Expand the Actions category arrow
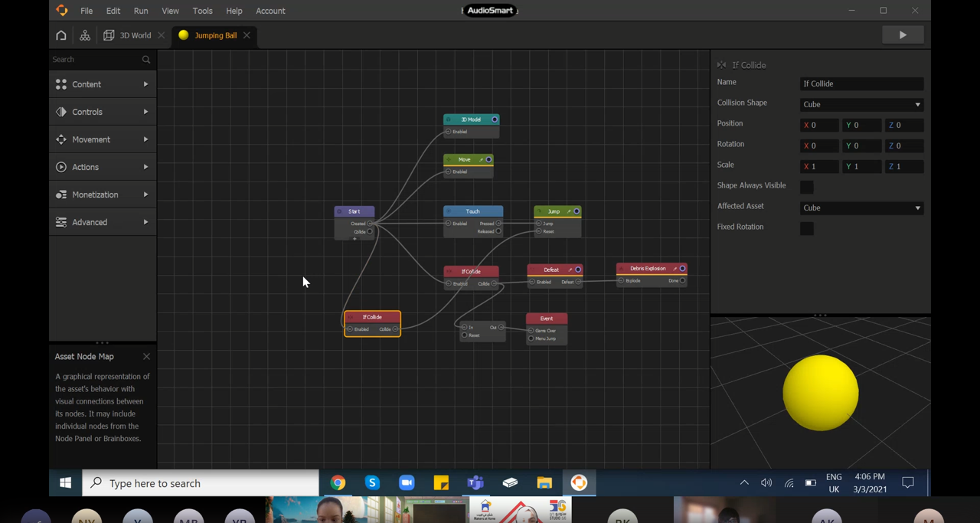Image resolution: width=980 pixels, height=523 pixels. tap(145, 167)
